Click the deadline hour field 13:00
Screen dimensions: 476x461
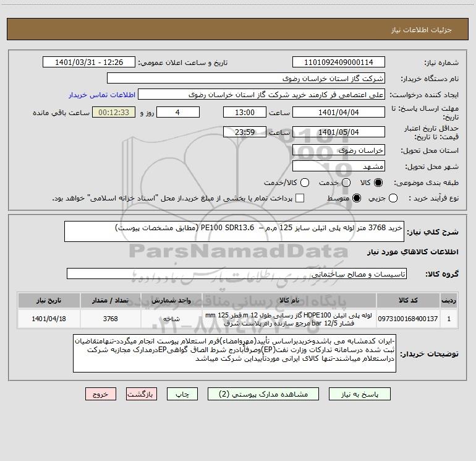[245, 112]
